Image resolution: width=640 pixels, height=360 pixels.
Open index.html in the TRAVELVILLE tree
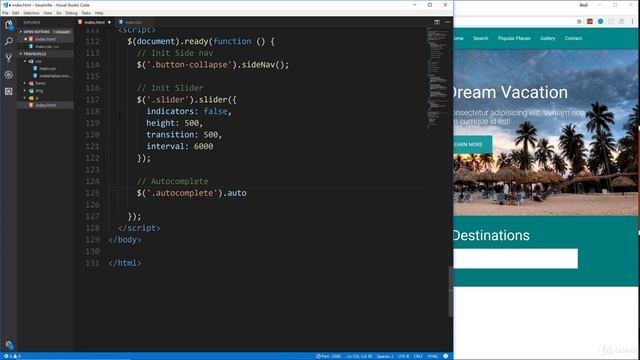(45, 105)
